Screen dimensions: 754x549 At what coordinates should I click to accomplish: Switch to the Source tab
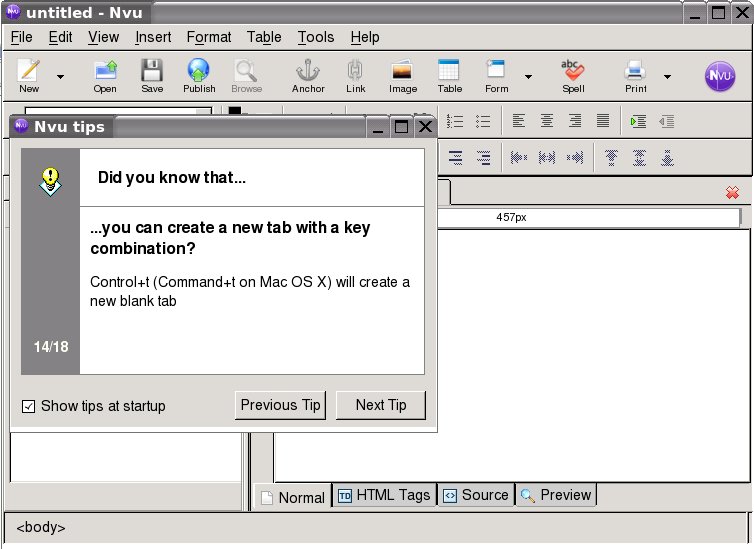pos(476,495)
